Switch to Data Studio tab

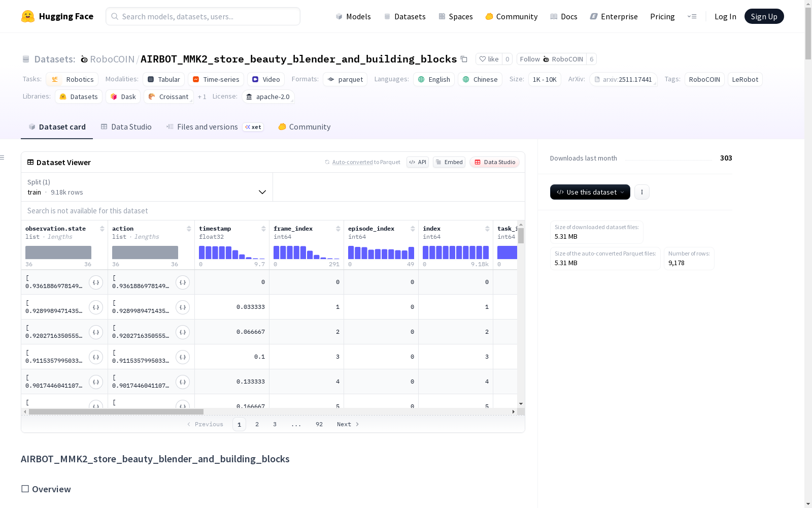coord(126,127)
